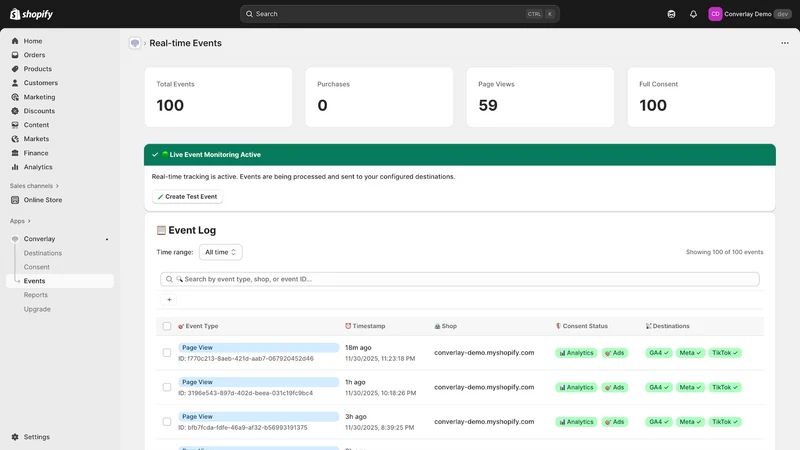This screenshot has height=450, width=800.
Task: Click the Products tag icon
Action: 15,69
